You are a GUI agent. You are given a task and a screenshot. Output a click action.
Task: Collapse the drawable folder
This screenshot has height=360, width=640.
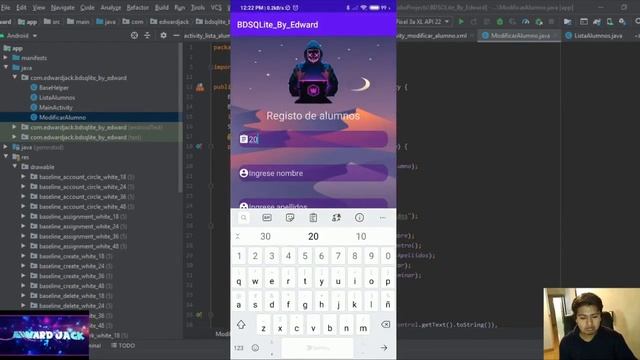pyautogui.click(x=15, y=167)
